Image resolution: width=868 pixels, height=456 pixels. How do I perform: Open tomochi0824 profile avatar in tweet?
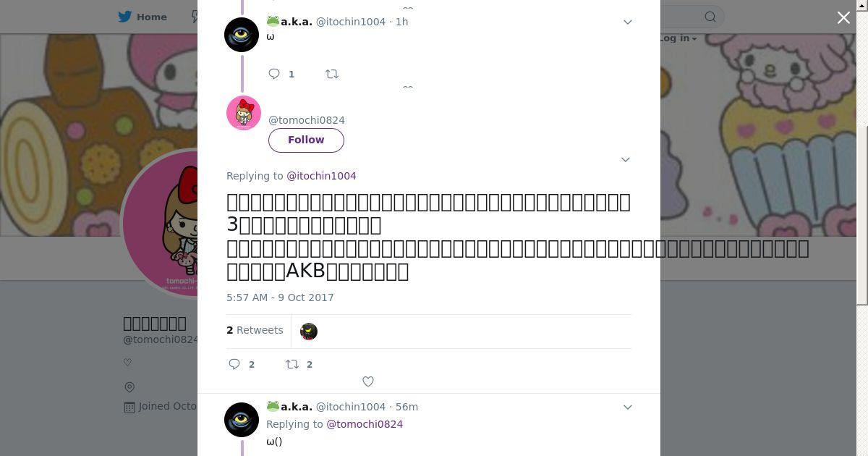coord(244,113)
